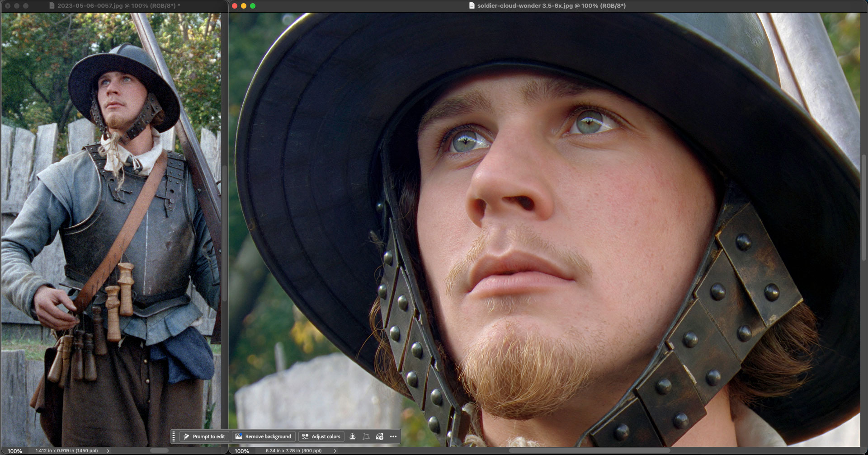Expand the status arrow beside 300 ppi
Screen dimensions: 868x455
pyautogui.click(x=335, y=450)
